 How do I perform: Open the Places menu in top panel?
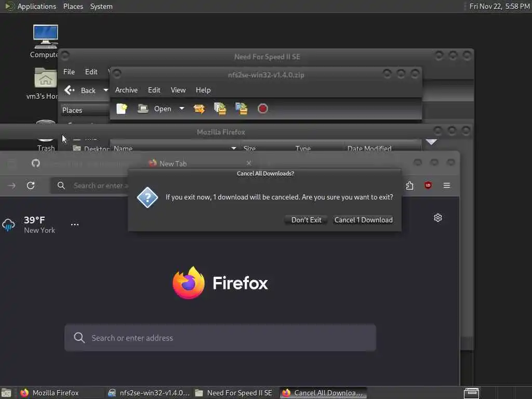click(73, 6)
